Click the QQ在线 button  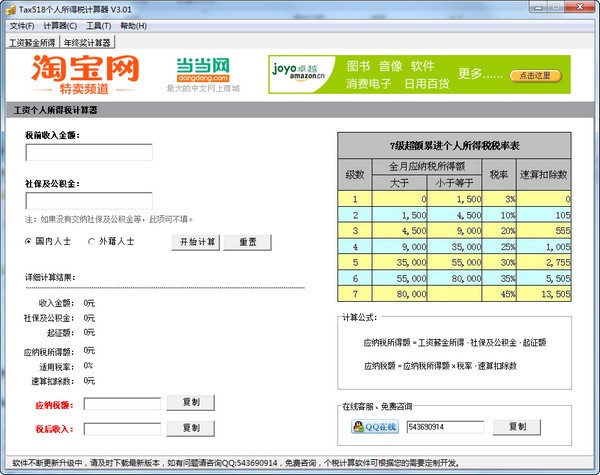[375, 426]
